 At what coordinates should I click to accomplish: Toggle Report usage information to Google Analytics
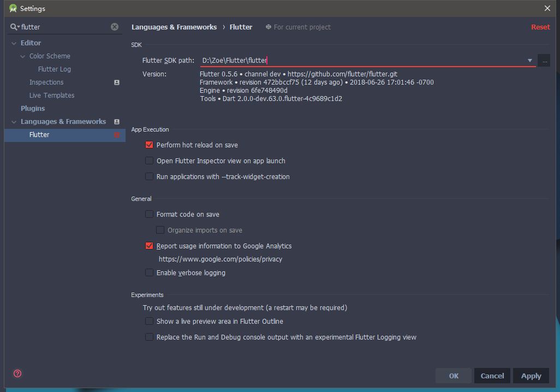[150, 246]
